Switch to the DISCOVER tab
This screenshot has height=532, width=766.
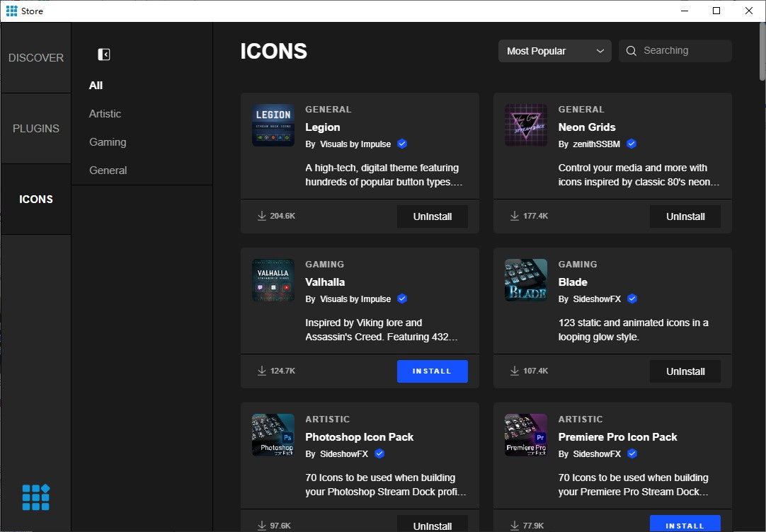(x=36, y=58)
